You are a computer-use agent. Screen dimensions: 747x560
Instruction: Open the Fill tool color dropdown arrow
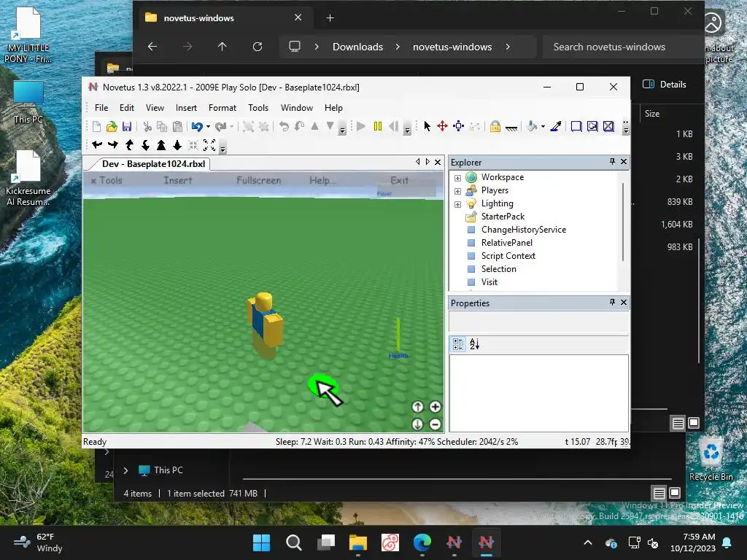[x=543, y=126]
